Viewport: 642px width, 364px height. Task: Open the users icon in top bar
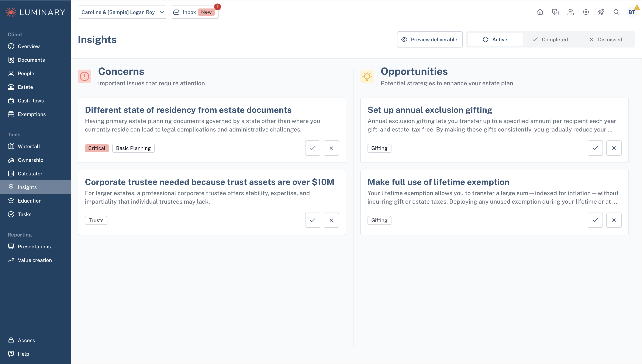click(570, 12)
